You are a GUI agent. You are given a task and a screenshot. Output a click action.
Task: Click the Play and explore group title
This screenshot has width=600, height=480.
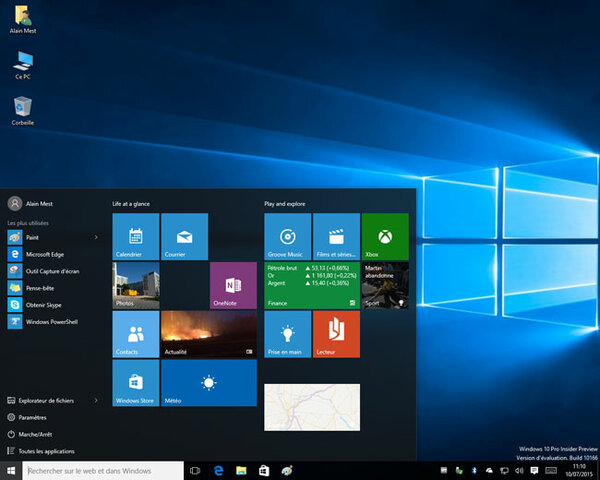click(285, 204)
